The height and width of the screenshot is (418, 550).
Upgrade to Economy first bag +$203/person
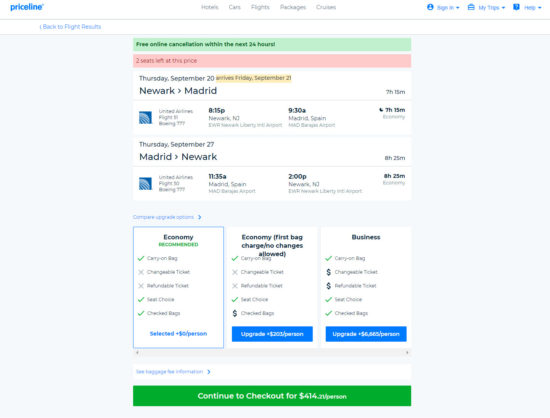coord(272,334)
